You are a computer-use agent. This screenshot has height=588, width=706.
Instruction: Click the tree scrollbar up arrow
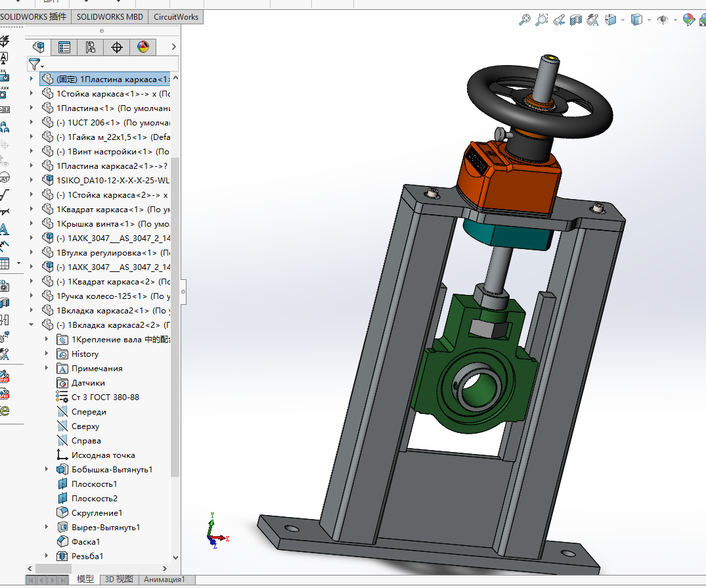(175, 78)
